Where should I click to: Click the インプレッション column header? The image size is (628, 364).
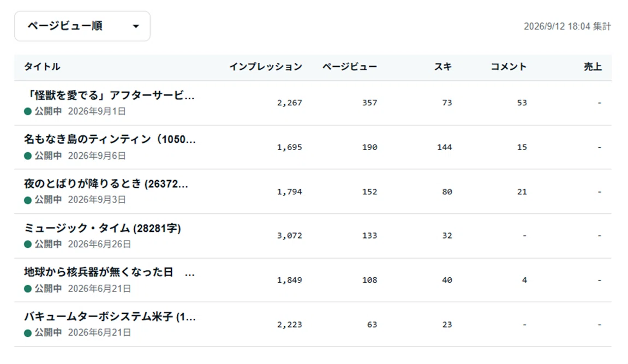266,67
